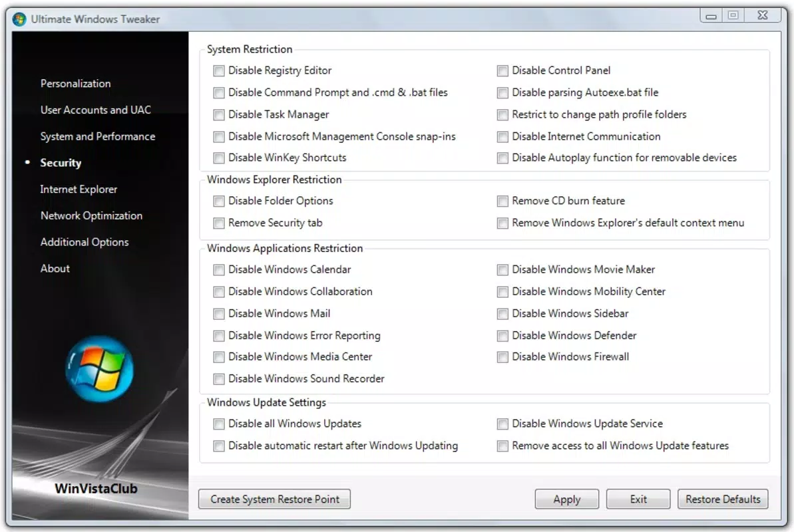Tick Disable Microsoft Management Console snap-ins
Viewport: 794px width, 532px height.
tap(219, 137)
